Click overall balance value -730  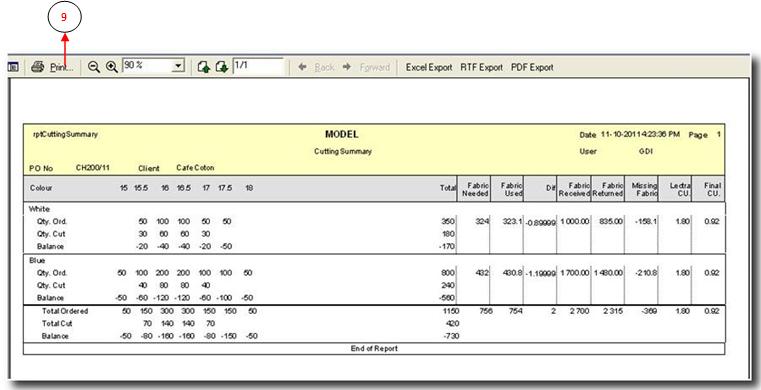(x=451, y=336)
